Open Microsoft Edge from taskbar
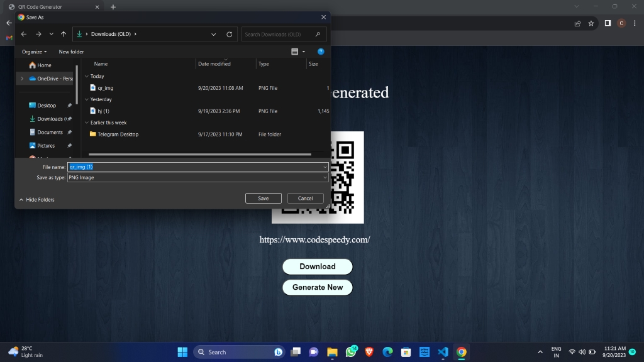The height and width of the screenshot is (362, 644). click(387, 352)
